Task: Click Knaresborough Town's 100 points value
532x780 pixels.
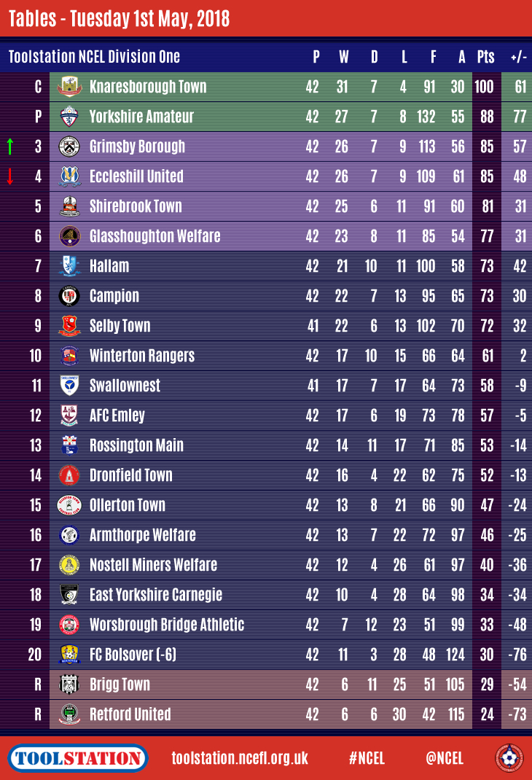Action: [484, 87]
